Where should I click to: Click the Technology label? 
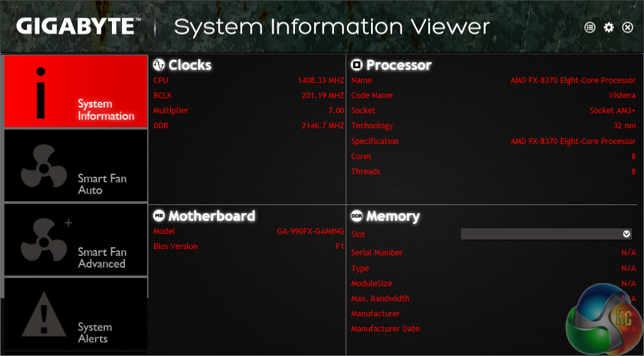(372, 126)
